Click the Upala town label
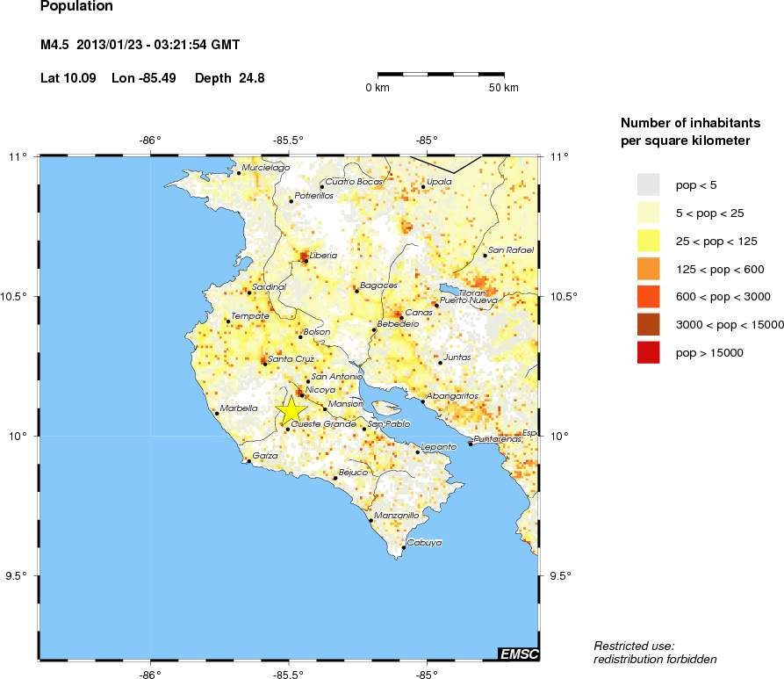 pyautogui.click(x=439, y=182)
